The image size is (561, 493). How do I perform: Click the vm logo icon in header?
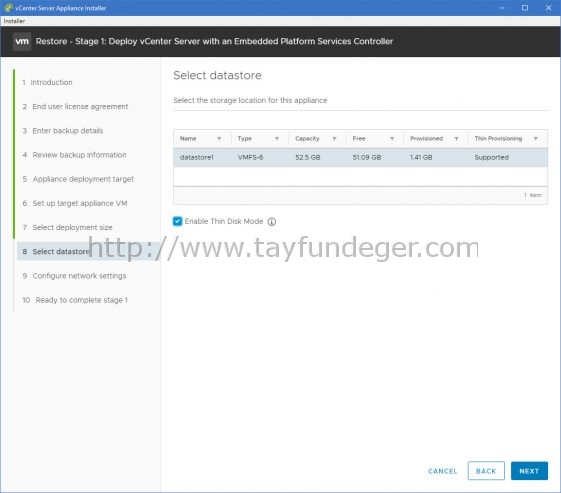22,42
